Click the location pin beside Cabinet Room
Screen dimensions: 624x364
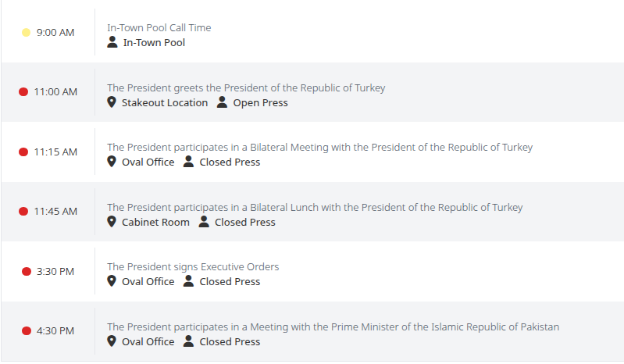(x=112, y=222)
